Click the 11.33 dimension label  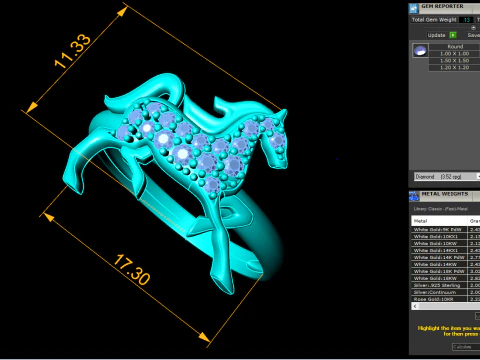(72, 51)
